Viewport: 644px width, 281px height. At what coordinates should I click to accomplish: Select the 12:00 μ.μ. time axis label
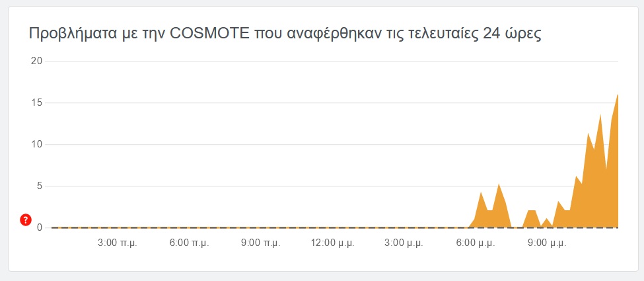[333, 243]
